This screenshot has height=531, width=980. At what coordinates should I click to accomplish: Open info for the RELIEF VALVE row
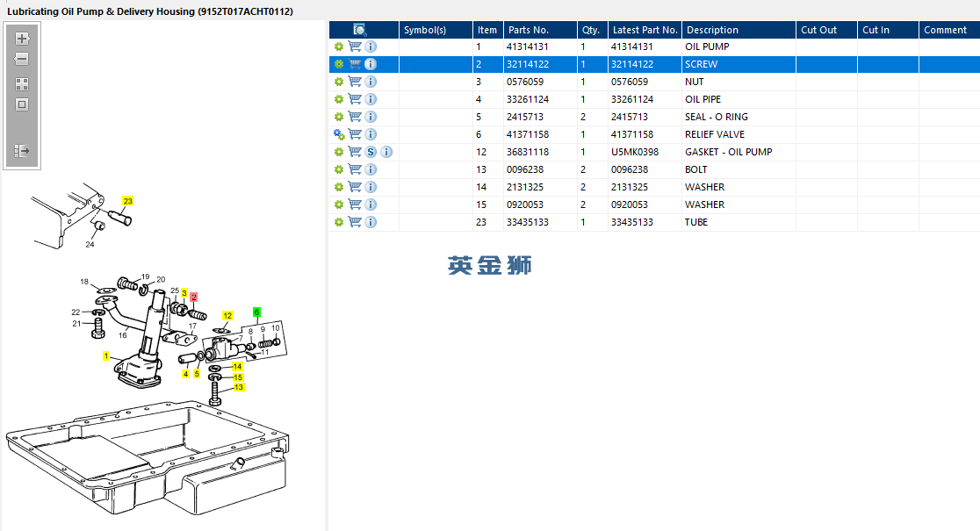point(371,134)
